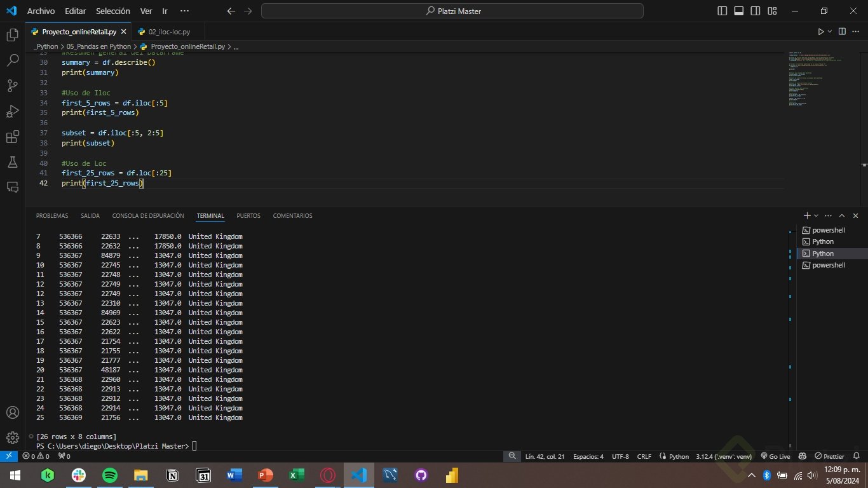Image resolution: width=868 pixels, height=488 pixels.
Task: Click the forwarded ports status indicator
Action: [x=64, y=456]
